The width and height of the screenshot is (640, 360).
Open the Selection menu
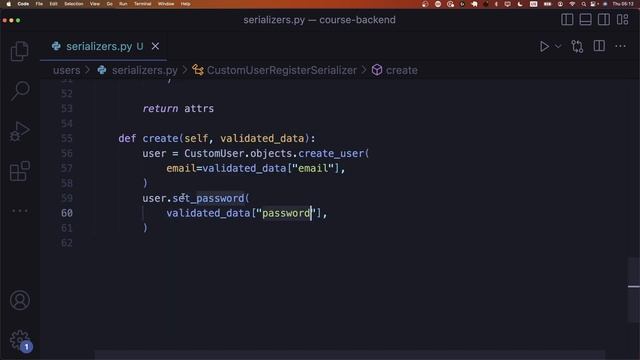tap(74, 4)
